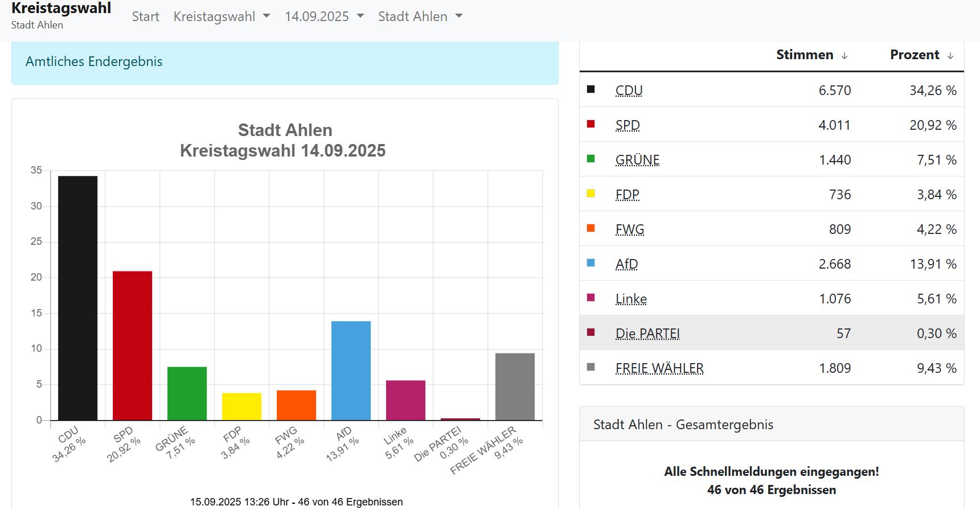Click the FWG party name
The image size is (980, 510).
(630, 229)
